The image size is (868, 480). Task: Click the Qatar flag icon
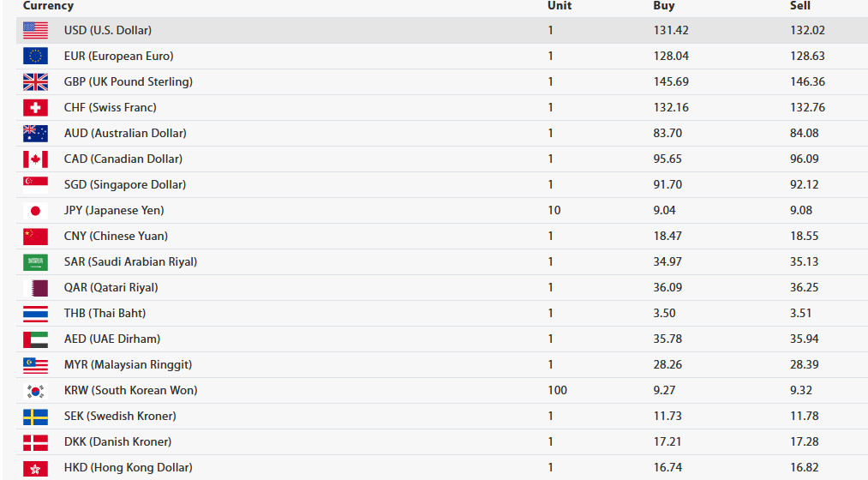coord(35,288)
